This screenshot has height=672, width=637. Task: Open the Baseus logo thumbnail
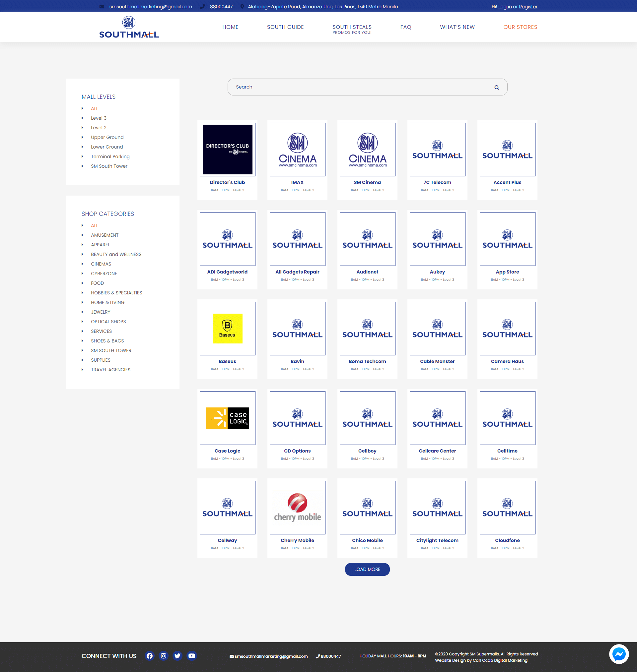click(227, 328)
